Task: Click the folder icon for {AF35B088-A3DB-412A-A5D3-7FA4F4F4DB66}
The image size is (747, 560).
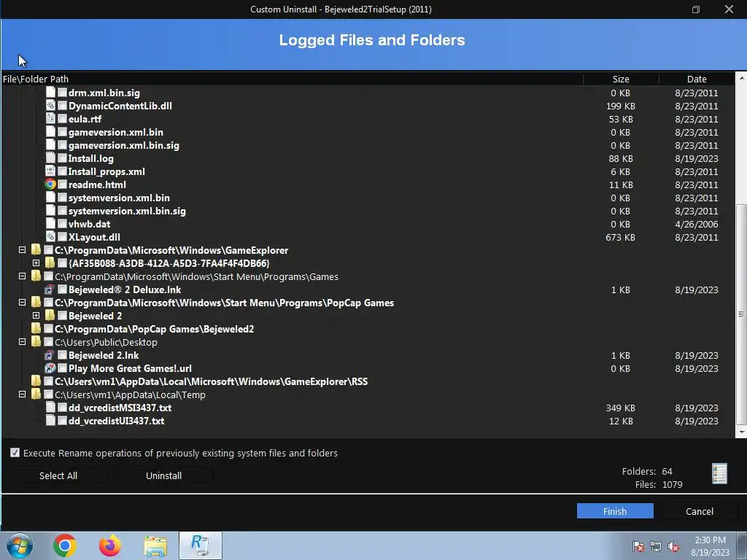Action: [x=50, y=262]
